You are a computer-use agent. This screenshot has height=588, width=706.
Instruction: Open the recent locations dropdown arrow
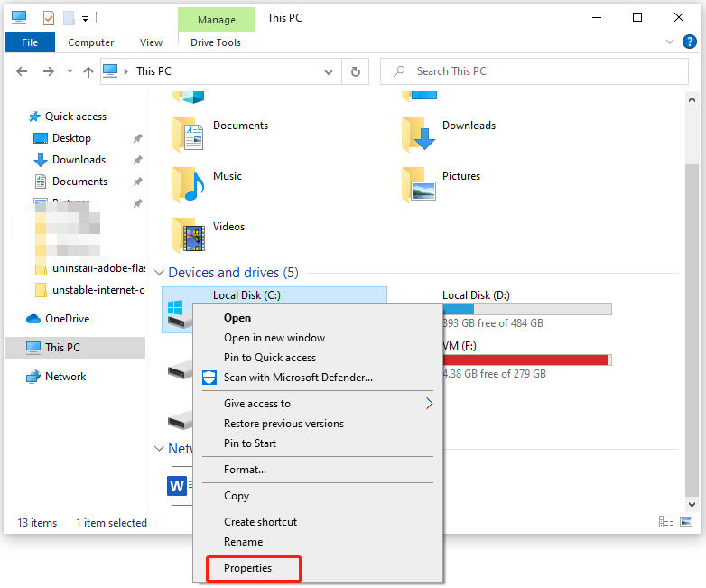[x=69, y=71]
